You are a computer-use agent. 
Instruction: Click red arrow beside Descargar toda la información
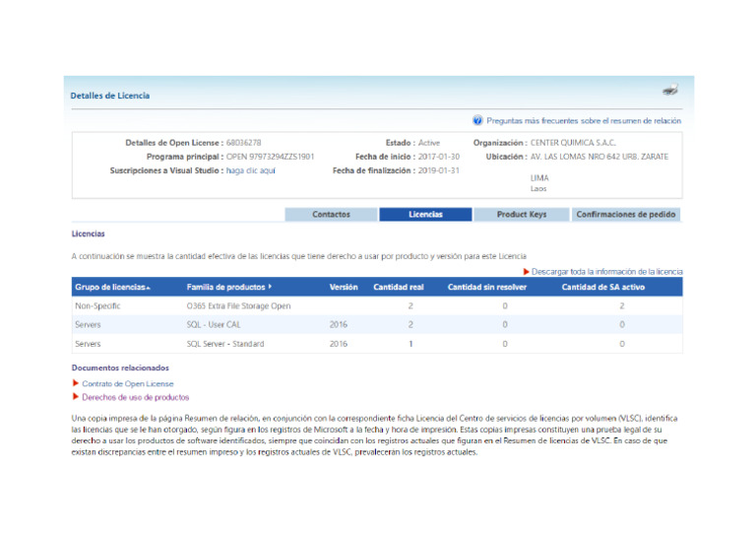click(527, 272)
